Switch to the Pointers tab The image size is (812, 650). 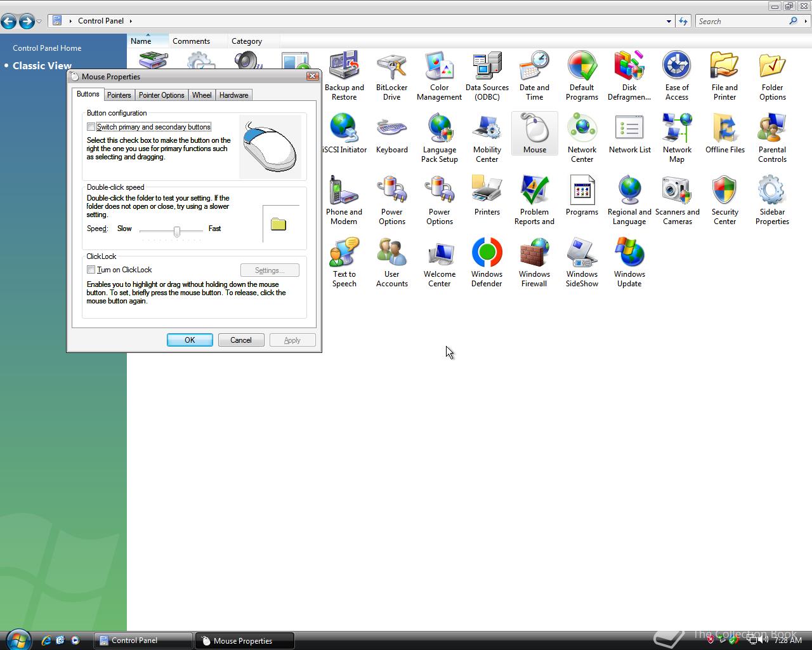[119, 95]
